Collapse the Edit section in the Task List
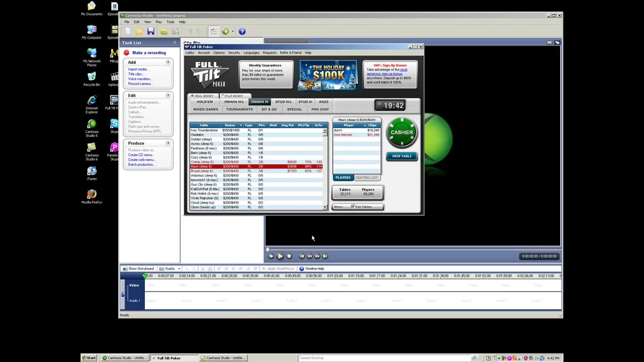644x362 pixels. click(168, 96)
